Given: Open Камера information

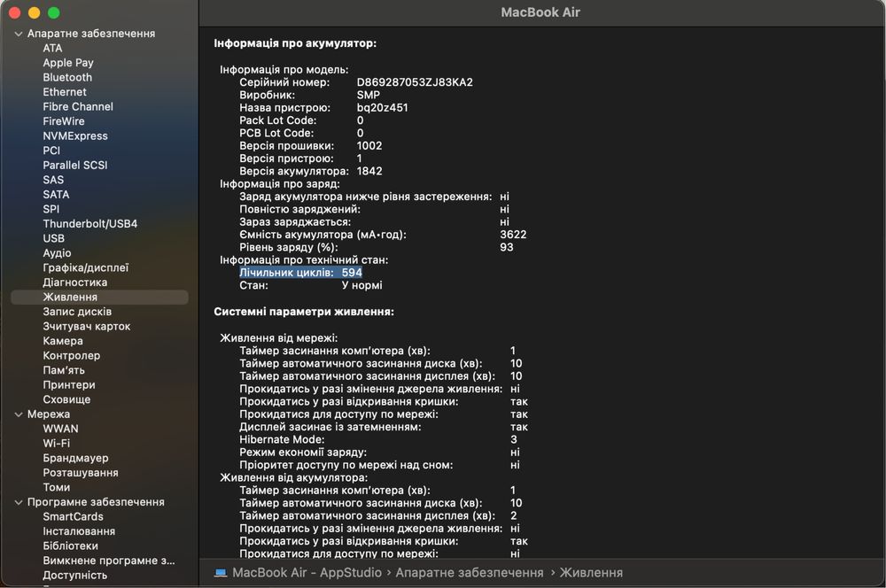Looking at the screenshot, I should 63,341.
